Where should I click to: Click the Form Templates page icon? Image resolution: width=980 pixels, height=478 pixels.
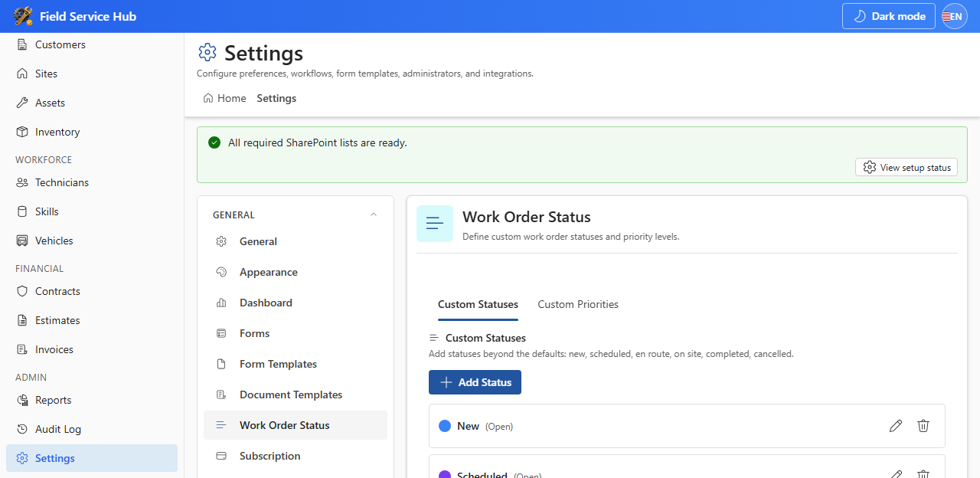(x=221, y=364)
